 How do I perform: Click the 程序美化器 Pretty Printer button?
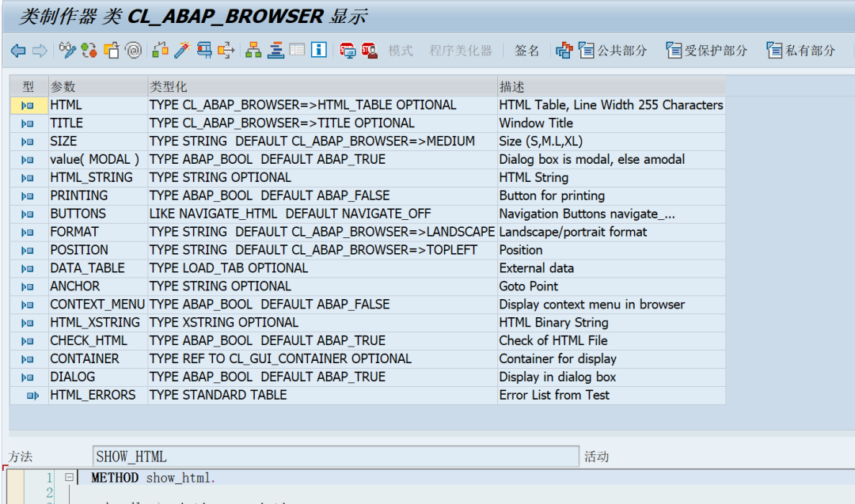point(461,51)
